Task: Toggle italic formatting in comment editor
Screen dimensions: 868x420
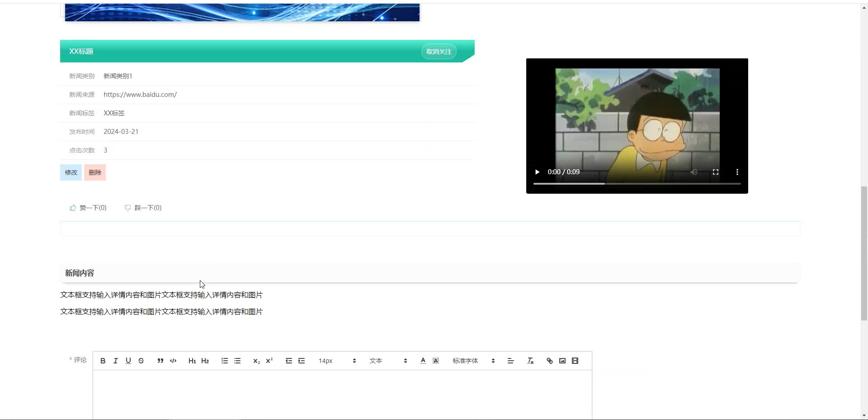Action: coord(116,361)
